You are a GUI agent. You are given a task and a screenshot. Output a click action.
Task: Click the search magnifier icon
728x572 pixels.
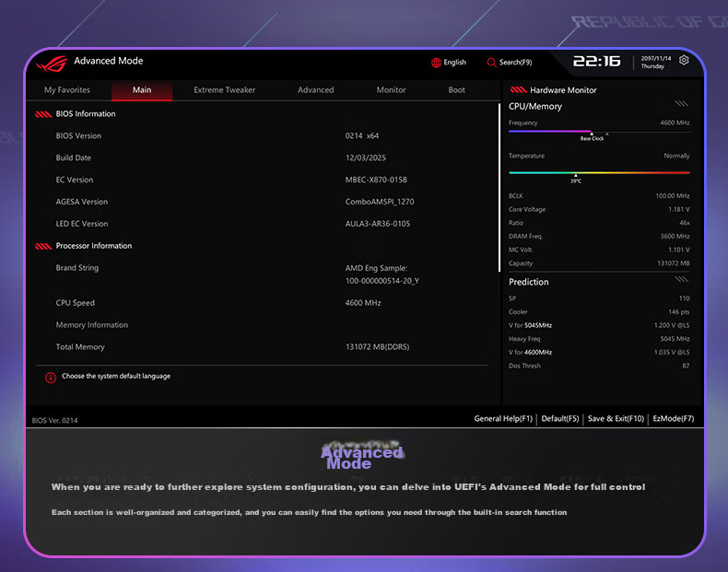point(491,63)
